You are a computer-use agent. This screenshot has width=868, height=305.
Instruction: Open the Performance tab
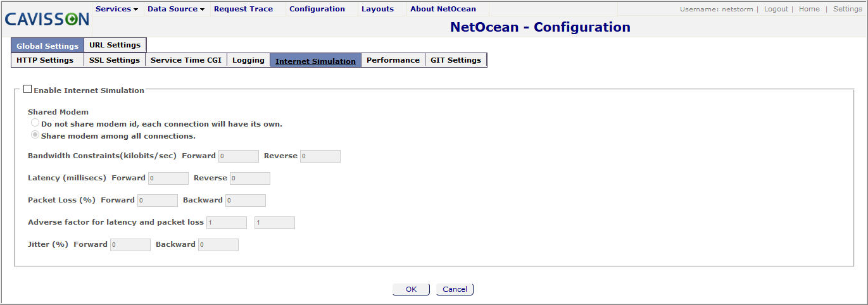pyautogui.click(x=393, y=60)
